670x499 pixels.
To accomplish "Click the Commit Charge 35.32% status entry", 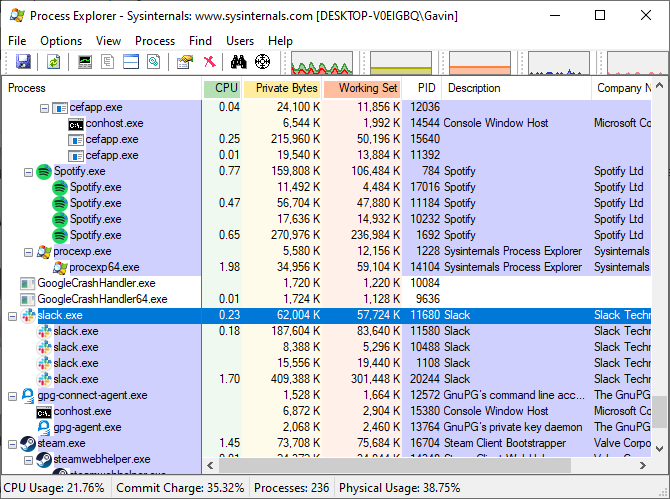I will (x=180, y=488).
